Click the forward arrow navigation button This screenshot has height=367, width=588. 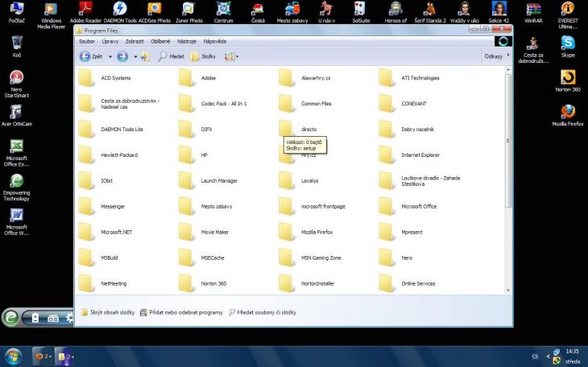122,56
